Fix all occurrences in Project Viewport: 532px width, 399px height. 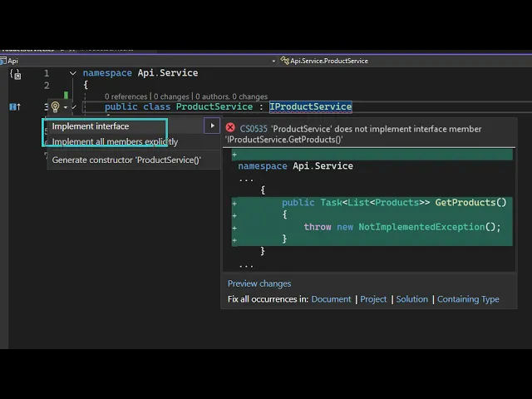point(373,299)
